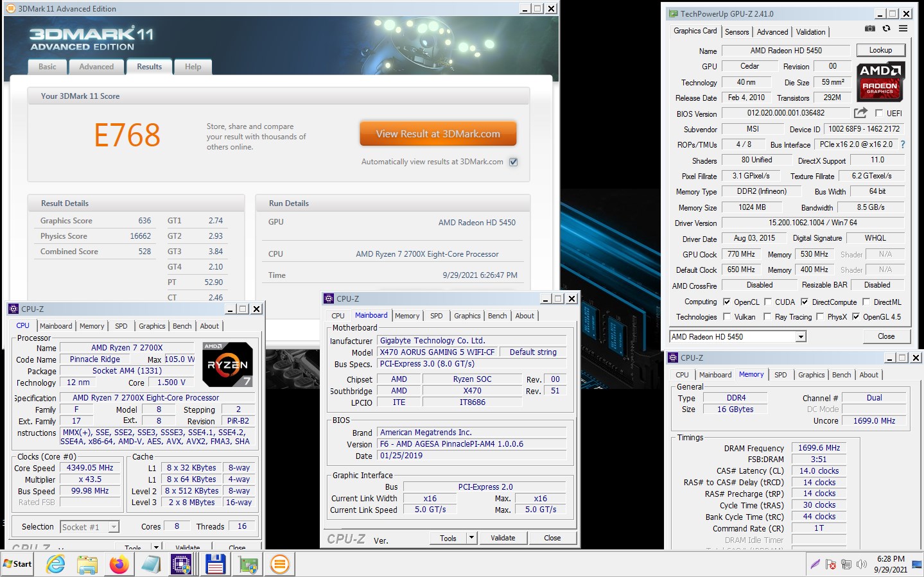Toggle Automatically view results at 3DMark.com checkbox
Image resolution: width=924 pixels, height=577 pixels.
pos(513,162)
